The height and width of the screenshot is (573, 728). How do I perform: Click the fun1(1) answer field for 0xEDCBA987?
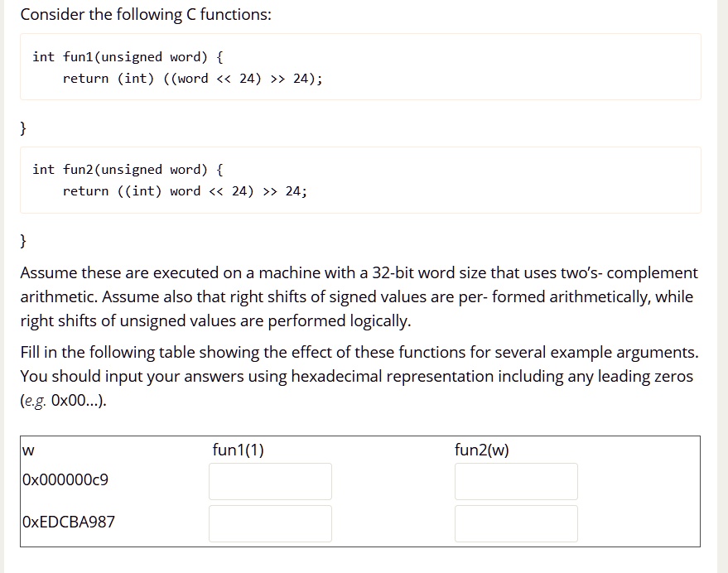click(x=269, y=522)
